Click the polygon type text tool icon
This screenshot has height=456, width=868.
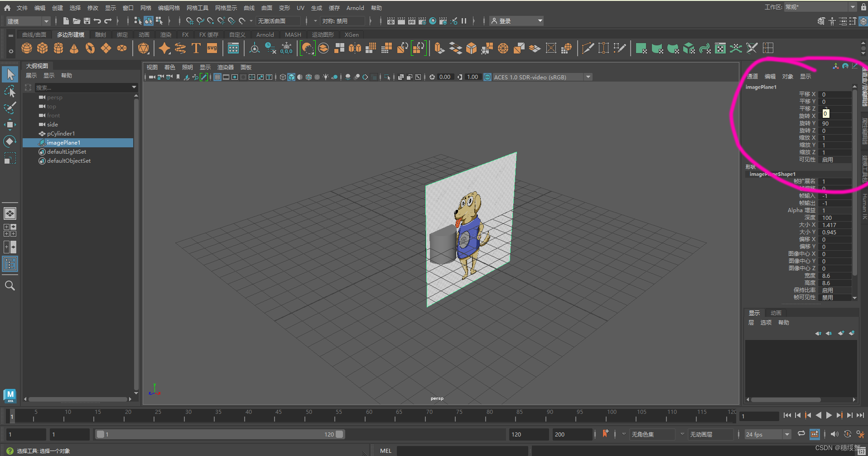click(x=196, y=48)
